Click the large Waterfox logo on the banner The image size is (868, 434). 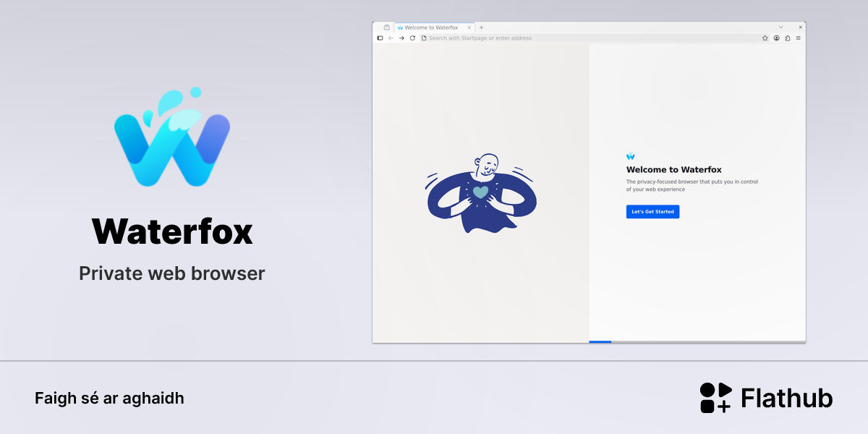[x=172, y=136]
